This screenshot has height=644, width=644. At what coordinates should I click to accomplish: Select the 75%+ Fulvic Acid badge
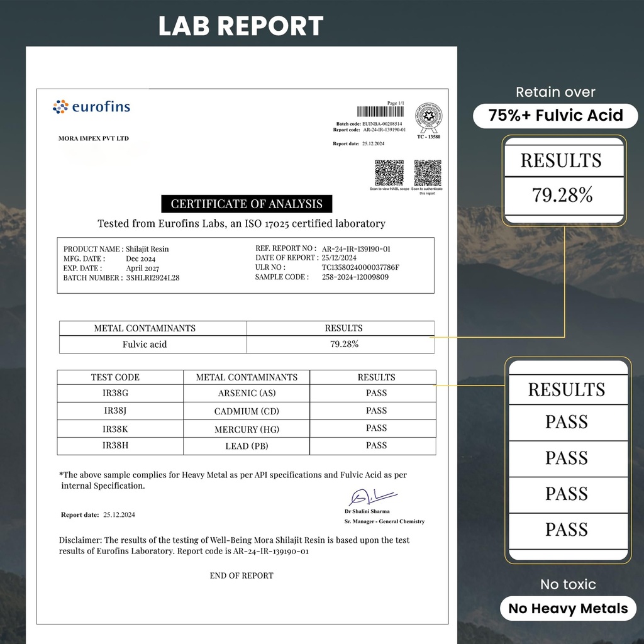click(555, 116)
